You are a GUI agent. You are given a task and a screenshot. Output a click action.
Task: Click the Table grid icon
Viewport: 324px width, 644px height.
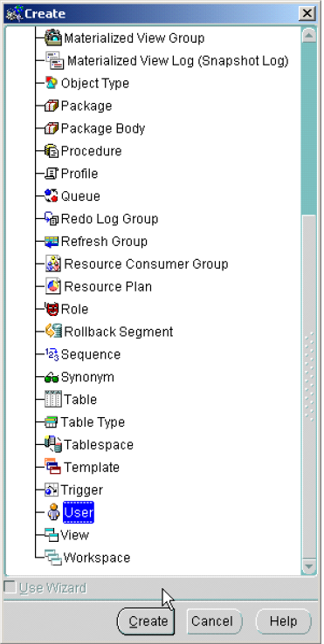(x=53, y=399)
